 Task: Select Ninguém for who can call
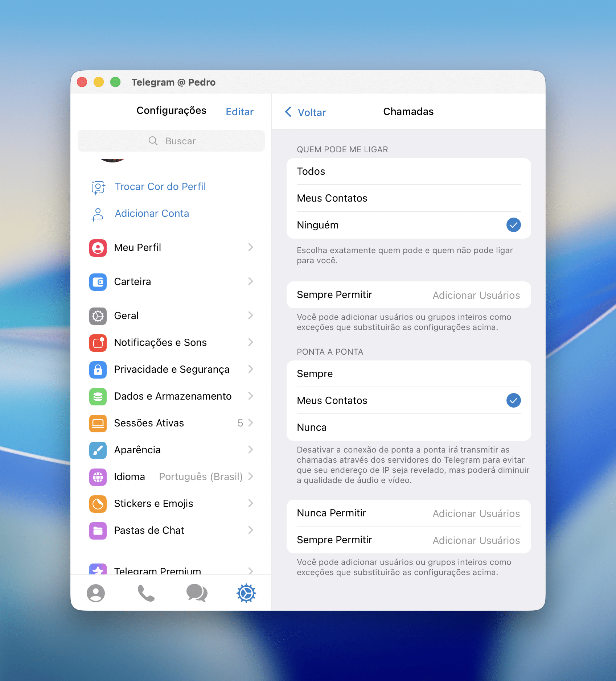[408, 225]
